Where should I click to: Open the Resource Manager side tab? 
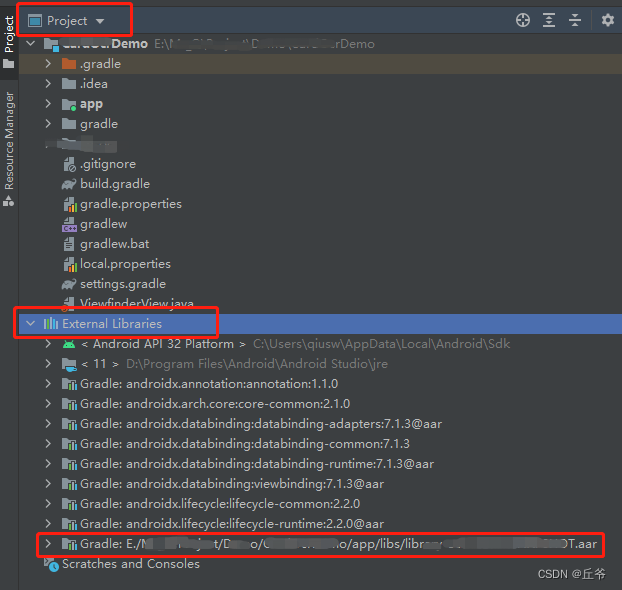coord(9,149)
